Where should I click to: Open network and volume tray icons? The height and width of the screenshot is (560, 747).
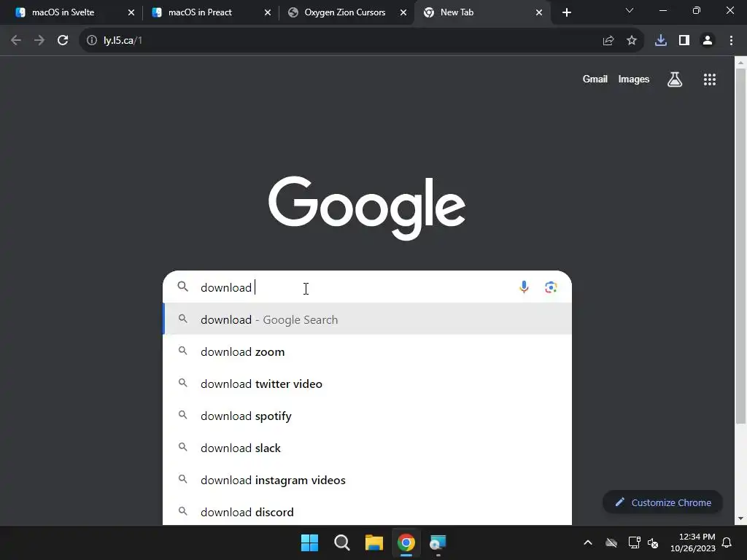[x=643, y=542]
